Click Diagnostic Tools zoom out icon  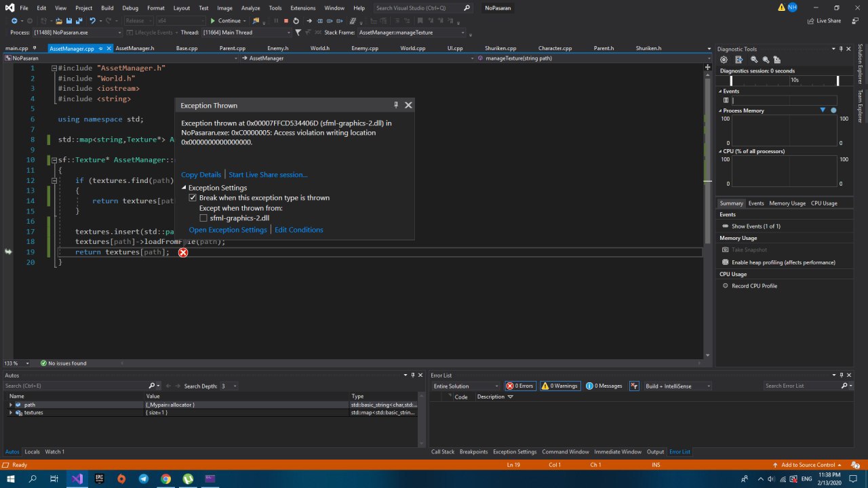pos(766,60)
